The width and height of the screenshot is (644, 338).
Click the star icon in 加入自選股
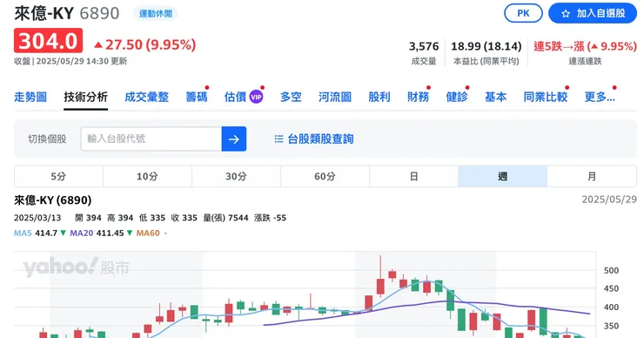[x=566, y=14]
